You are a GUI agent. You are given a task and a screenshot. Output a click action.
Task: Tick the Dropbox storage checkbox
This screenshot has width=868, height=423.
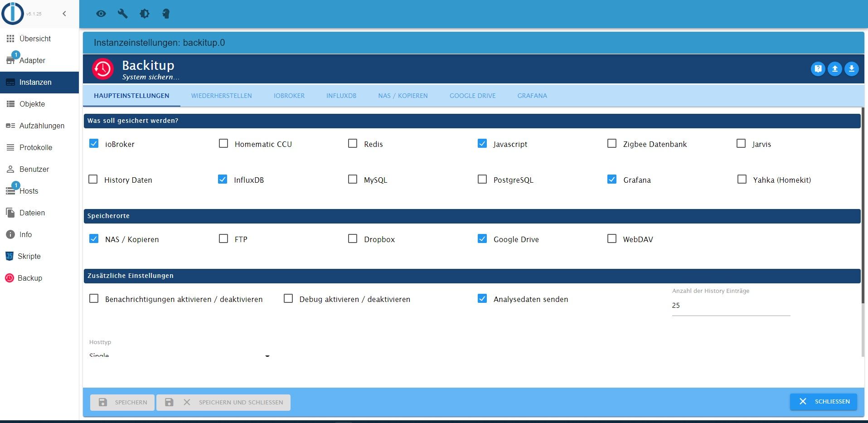pyautogui.click(x=353, y=238)
